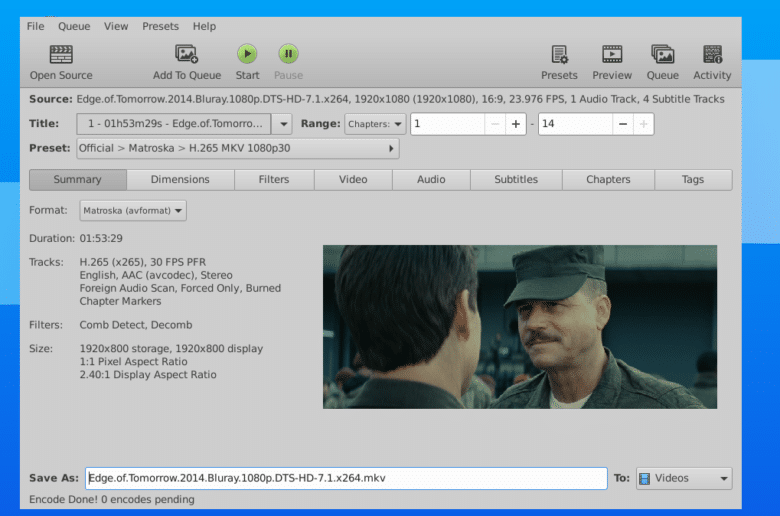Click the Save As filename field
Screen dimensions: 780x516
346,478
